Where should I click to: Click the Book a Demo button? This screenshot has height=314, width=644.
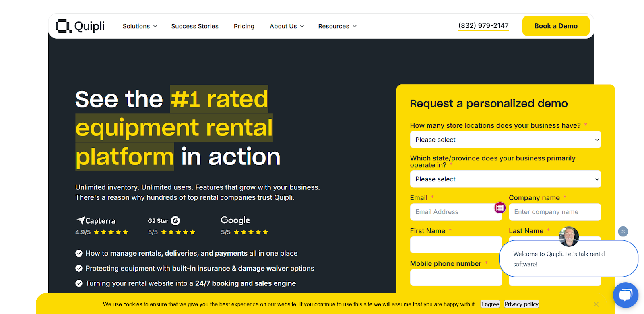tap(556, 26)
